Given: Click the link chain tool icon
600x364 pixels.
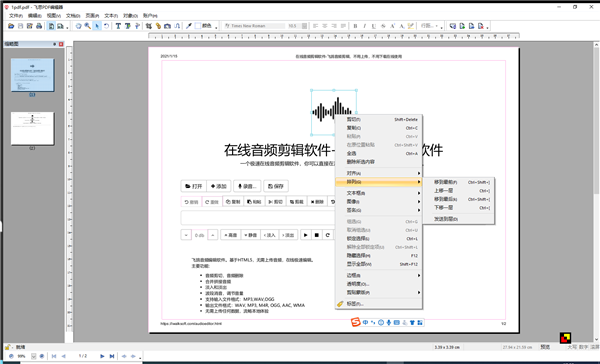Looking at the screenshot, I should coord(158,26).
